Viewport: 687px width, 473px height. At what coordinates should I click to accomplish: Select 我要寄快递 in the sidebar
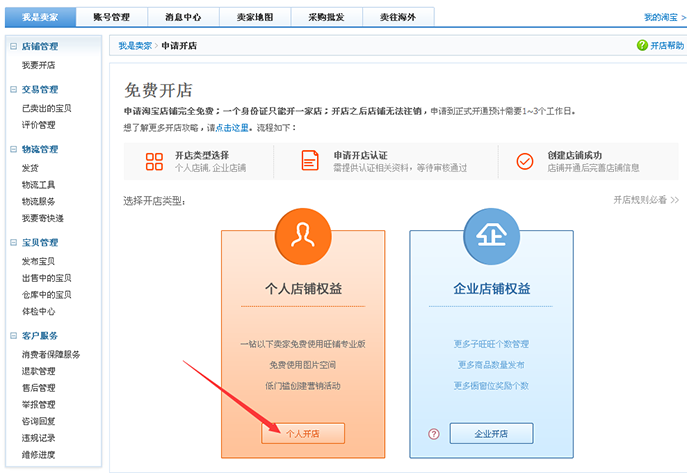click(43, 218)
